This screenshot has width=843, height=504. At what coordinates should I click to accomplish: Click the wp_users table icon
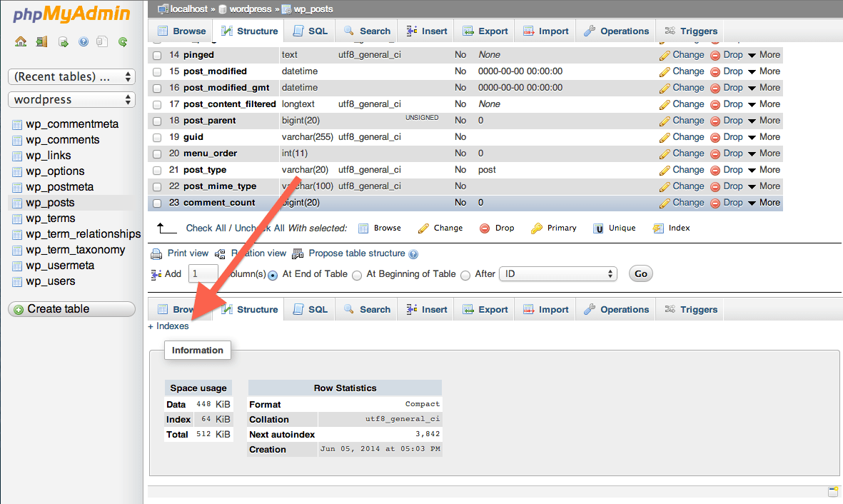17,282
